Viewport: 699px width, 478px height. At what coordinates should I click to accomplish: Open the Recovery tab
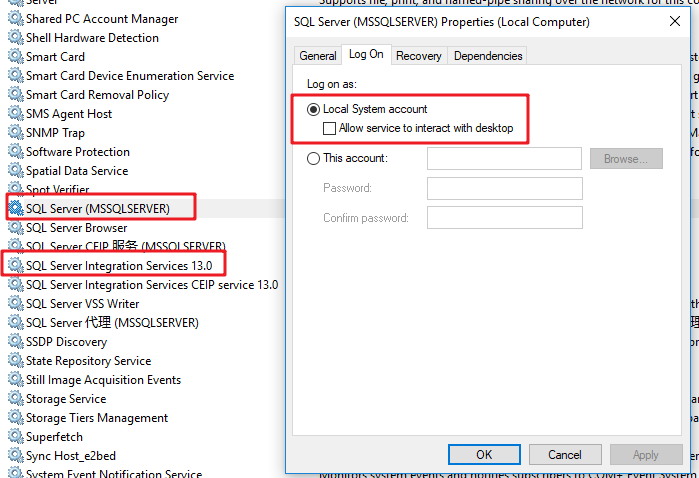coord(419,56)
